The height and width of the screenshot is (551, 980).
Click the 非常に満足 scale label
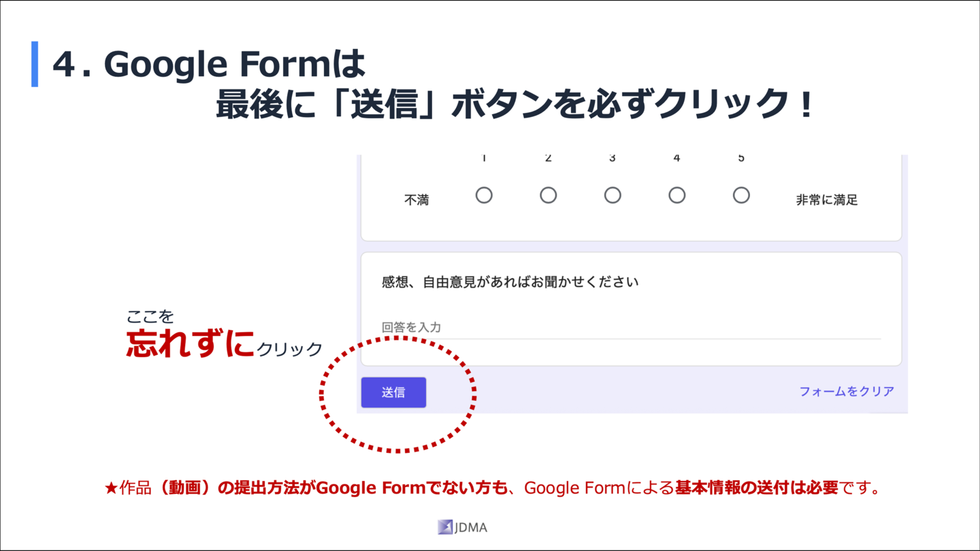point(827,200)
